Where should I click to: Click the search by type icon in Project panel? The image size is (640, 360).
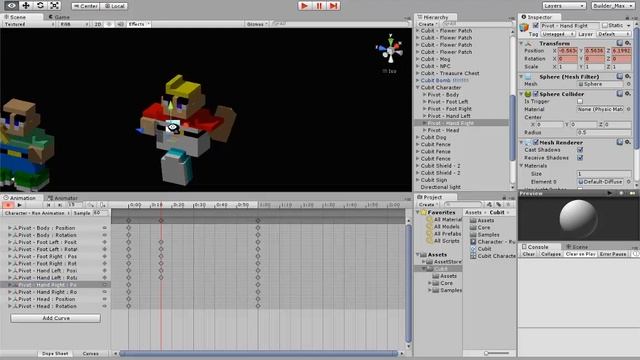tap(489, 204)
